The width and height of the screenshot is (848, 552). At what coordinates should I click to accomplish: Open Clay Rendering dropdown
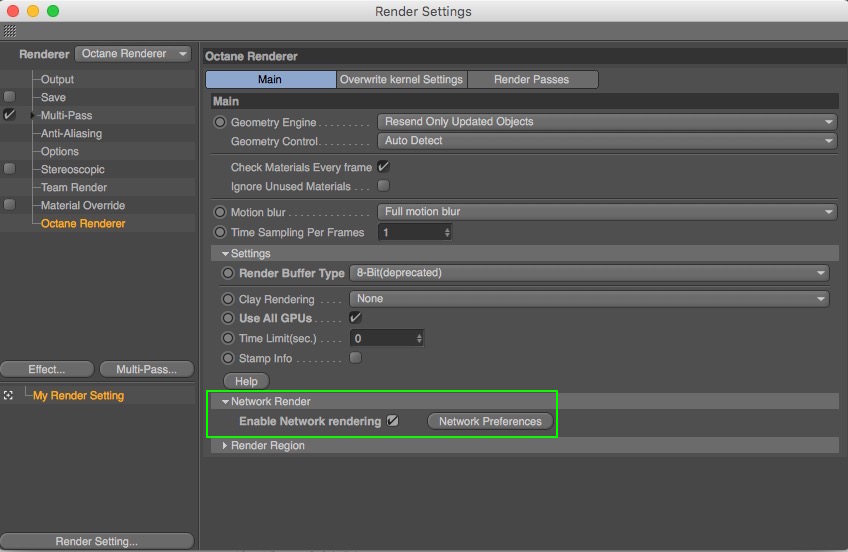pos(589,298)
